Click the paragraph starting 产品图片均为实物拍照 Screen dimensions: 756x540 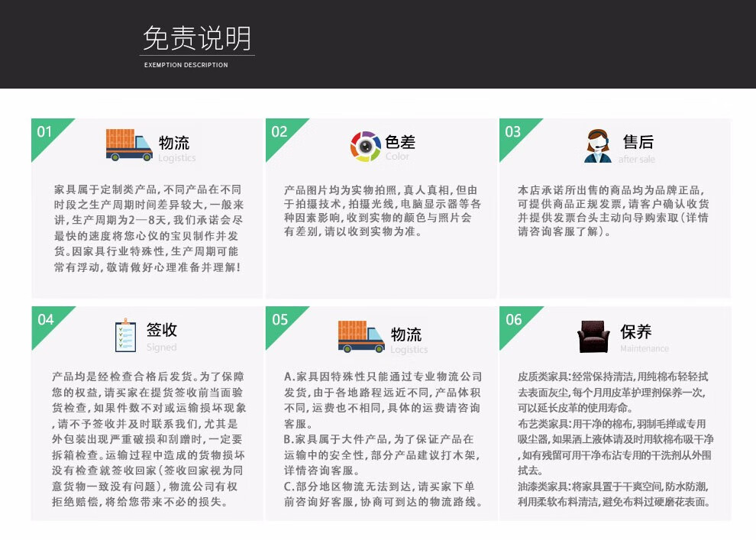(383, 211)
